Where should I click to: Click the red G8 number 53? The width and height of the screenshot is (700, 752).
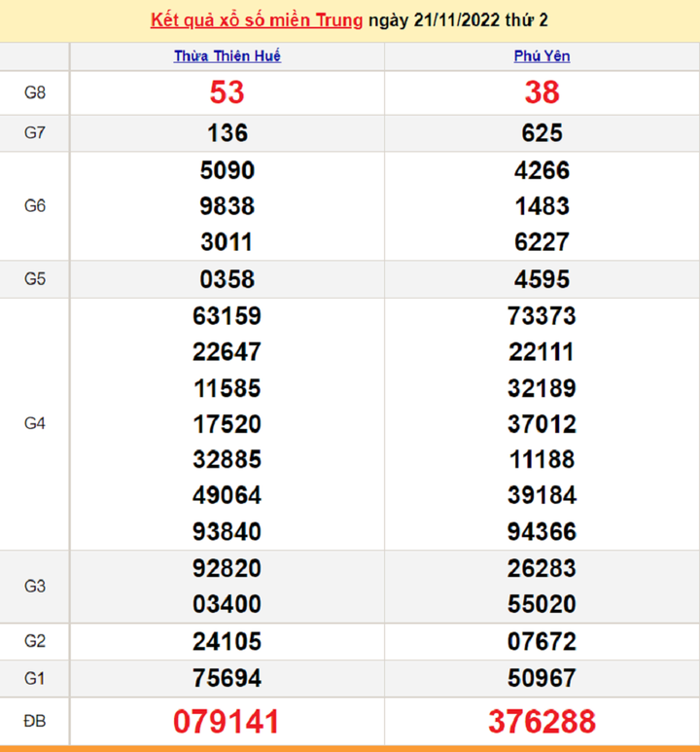(x=227, y=92)
